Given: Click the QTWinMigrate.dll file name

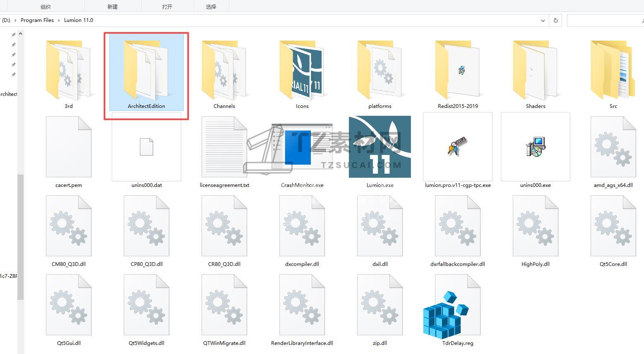Looking at the screenshot, I should tap(224, 343).
